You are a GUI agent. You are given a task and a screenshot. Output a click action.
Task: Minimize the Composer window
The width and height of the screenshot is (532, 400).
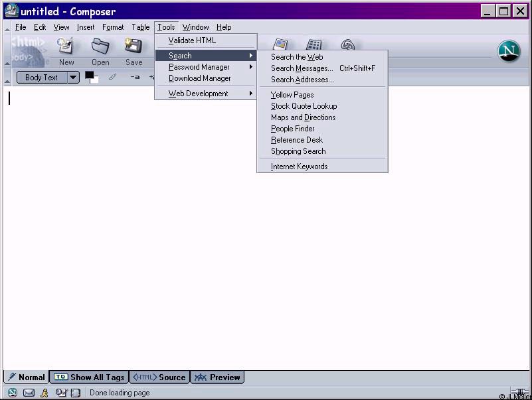488,11
